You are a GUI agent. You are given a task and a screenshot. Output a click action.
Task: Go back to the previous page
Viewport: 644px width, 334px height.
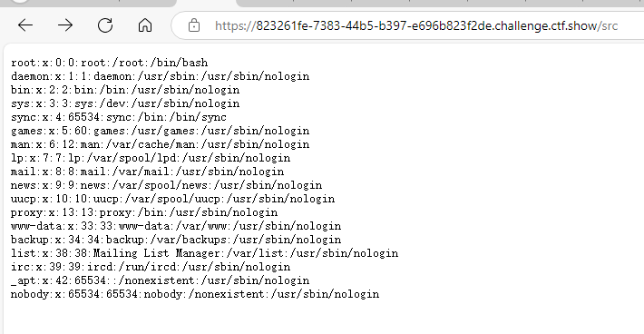tap(25, 25)
